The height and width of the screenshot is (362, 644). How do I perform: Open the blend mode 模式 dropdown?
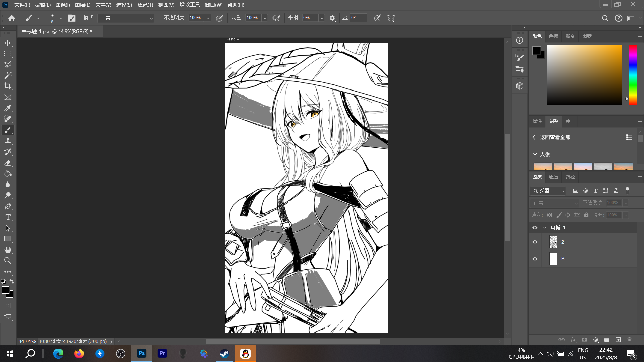pyautogui.click(x=126, y=18)
